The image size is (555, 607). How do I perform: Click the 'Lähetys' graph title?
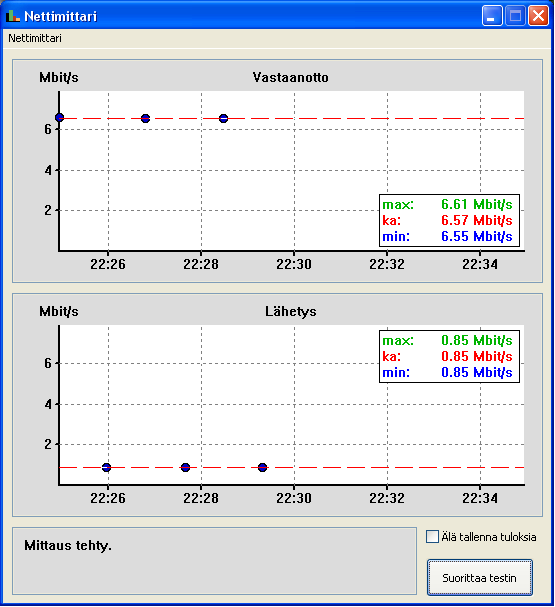[291, 311]
